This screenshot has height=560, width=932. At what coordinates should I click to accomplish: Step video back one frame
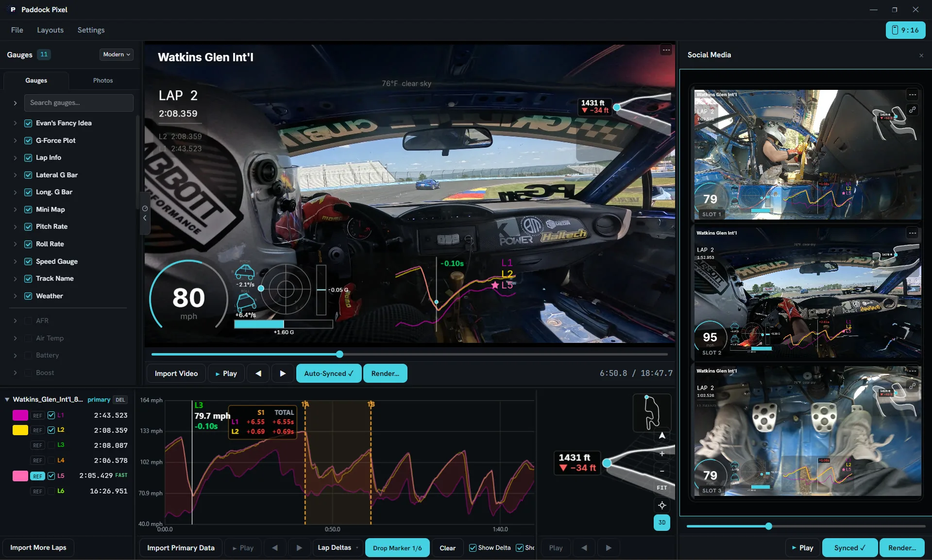[258, 373]
